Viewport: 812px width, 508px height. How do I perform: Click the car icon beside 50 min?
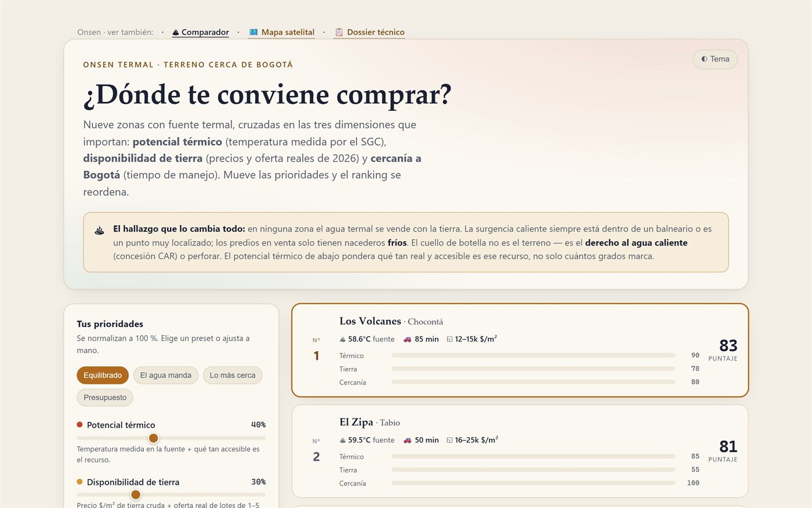point(407,440)
